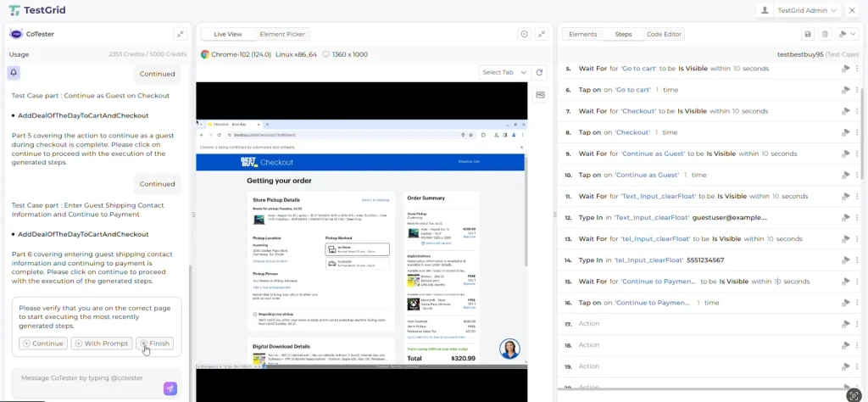Click the notification bell icon in CoTester

[x=14, y=74]
